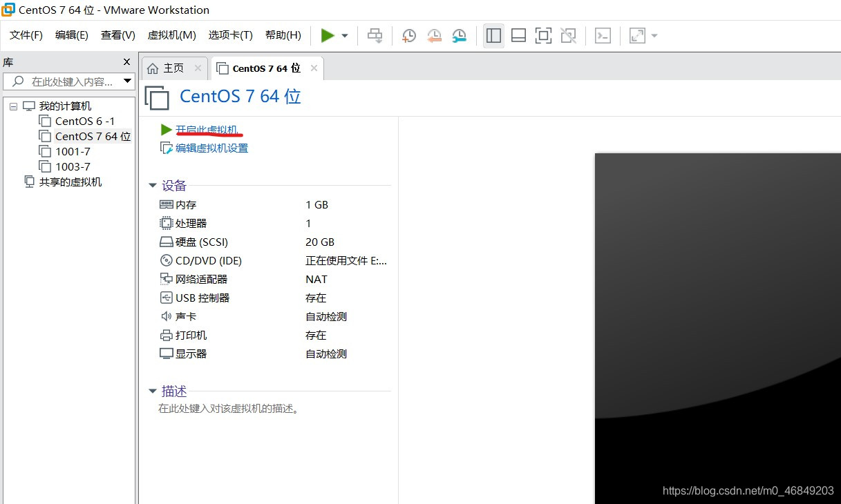The image size is (841, 504).
Task: Click the 内存 memory device icon
Action: 166,204
